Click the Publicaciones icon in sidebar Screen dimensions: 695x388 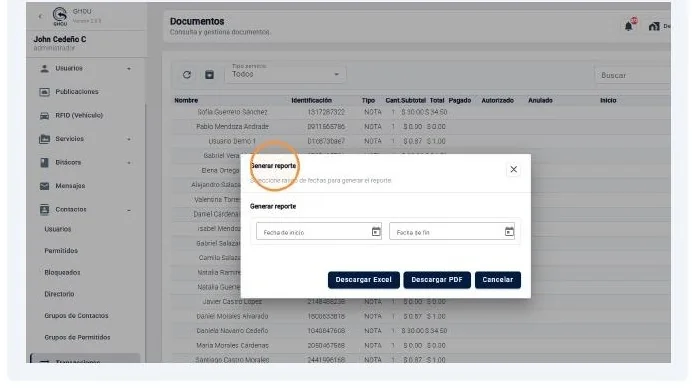coord(44,92)
